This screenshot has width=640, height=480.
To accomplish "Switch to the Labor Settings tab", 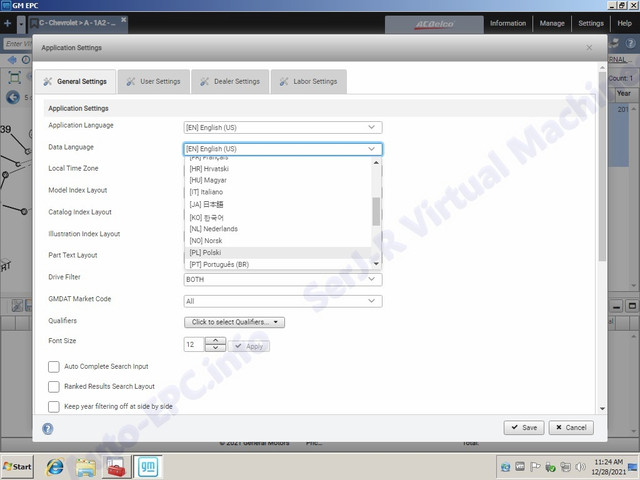I will click(309, 82).
